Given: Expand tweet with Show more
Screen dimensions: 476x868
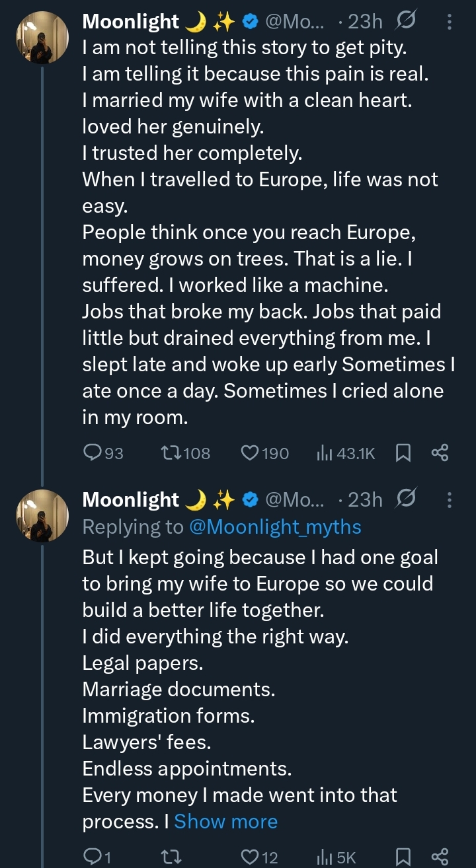Looking at the screenshot, I should point(225,821).
